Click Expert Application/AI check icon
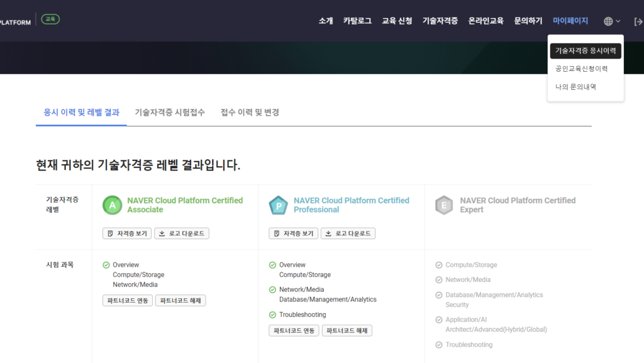644x363 pixels. (x=438, y=320)
